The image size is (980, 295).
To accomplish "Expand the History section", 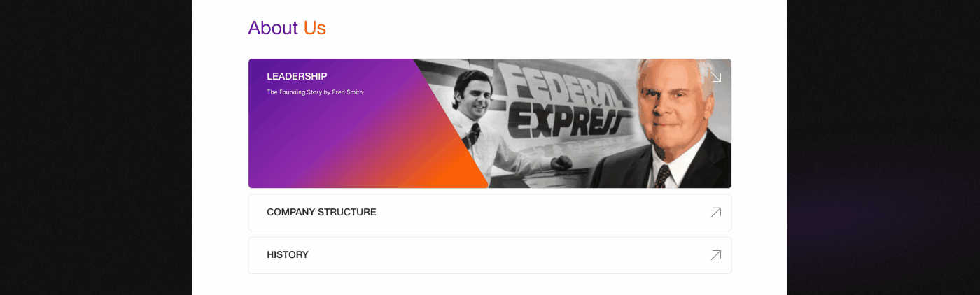I will pyautogui.click(x=288, y=254).
